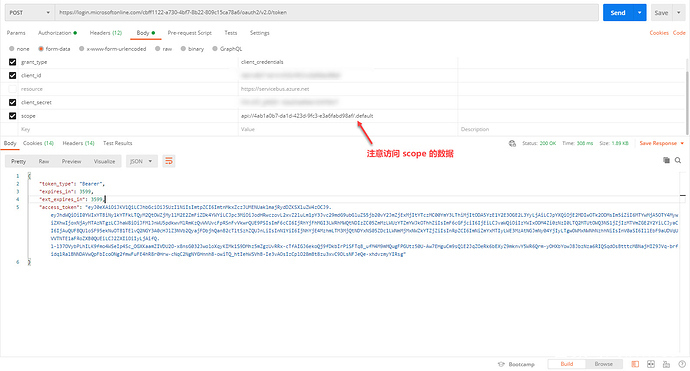The height and width of the screenshot is (371, 690).
Task: Enable the resource row checkbox
Action: [x=12, y=89]
